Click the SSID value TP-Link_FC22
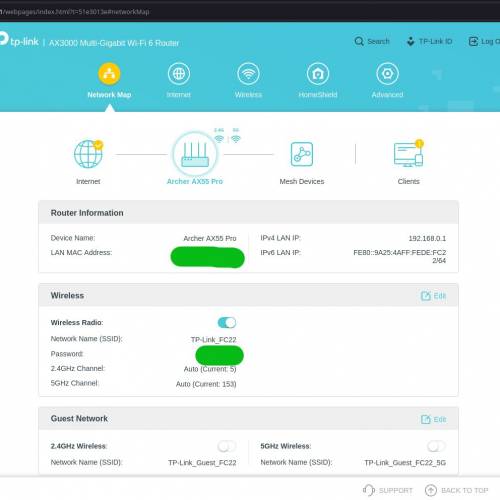Image resolution: width=500 pixels, height=500 pixels. [x=213, y=340]
